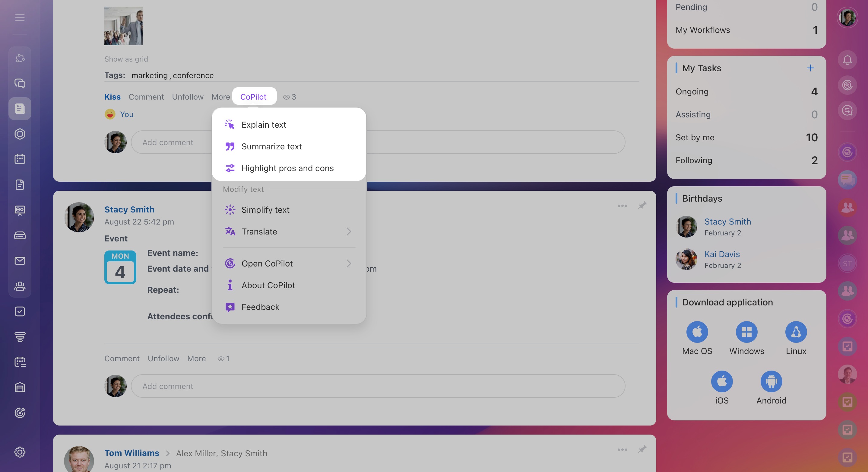868x472 pixels.
Task: Open the mail icon in left sidebar
Action: click(20, 261)
